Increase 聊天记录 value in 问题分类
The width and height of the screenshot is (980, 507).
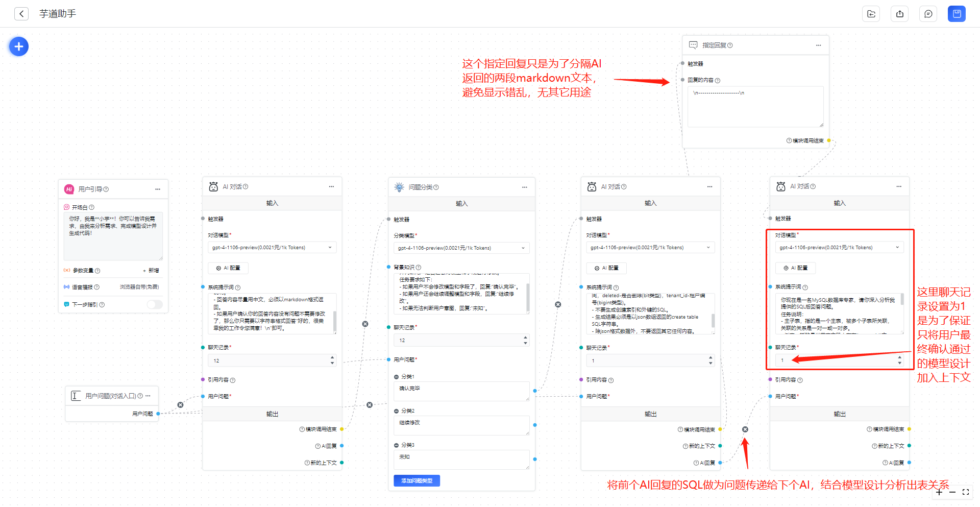click(525, 337)
